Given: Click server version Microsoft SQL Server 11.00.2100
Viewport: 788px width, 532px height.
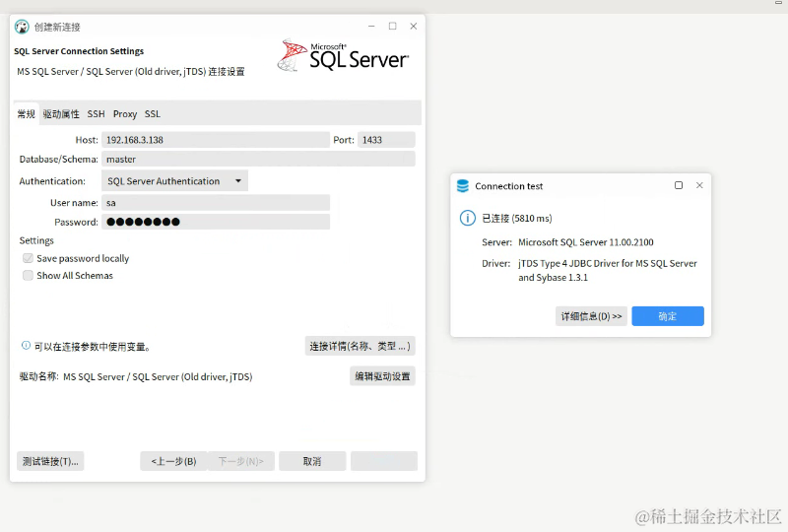Looking at the screenshot, I should 586,242.
